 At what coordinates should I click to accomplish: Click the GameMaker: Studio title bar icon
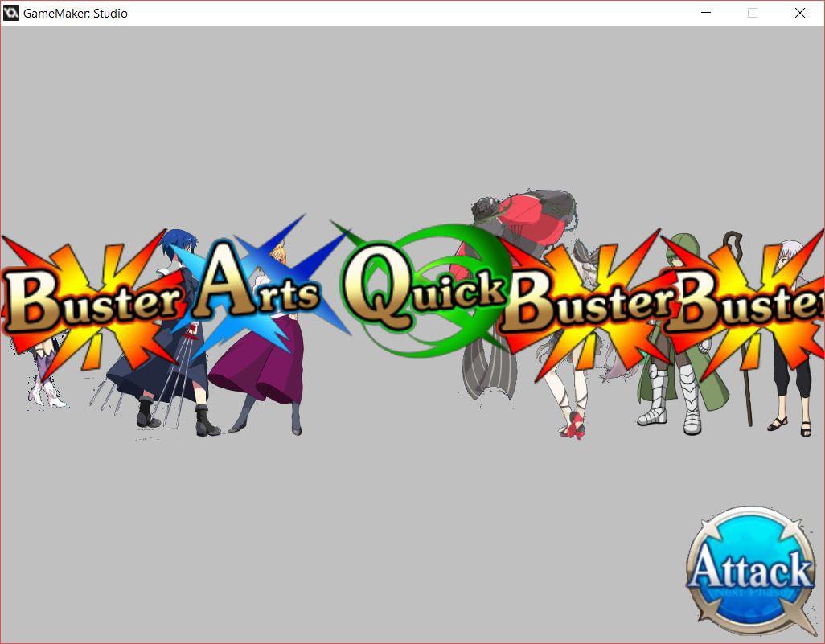(10, 13)
